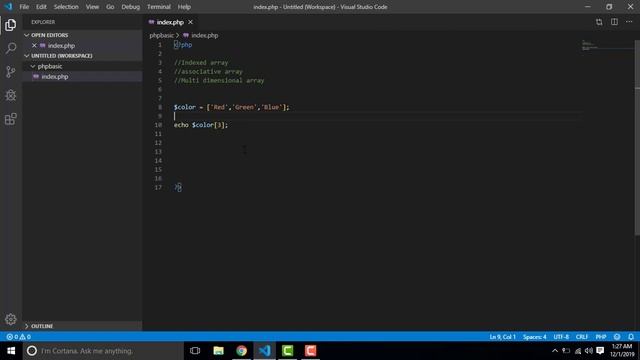The height and width of the screenshot is (360, 640).
Task: Click the '//Indexed array' comment line
Action: pos(201,62)
